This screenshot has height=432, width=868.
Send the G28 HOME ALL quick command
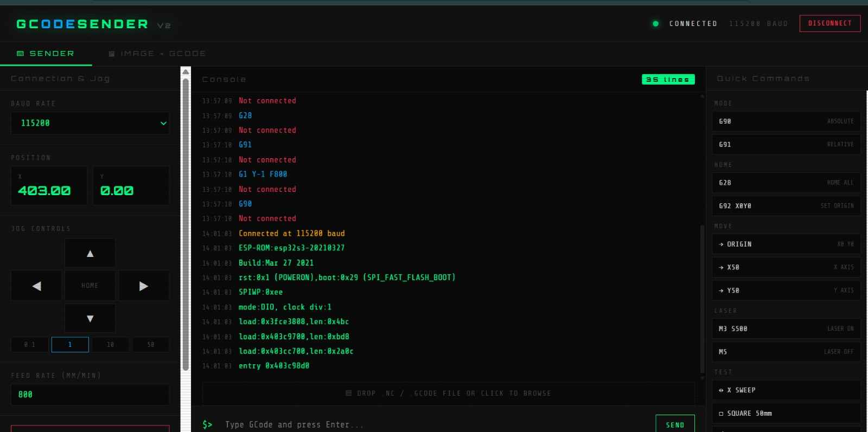pyautogui.click(x=786, y=183)
